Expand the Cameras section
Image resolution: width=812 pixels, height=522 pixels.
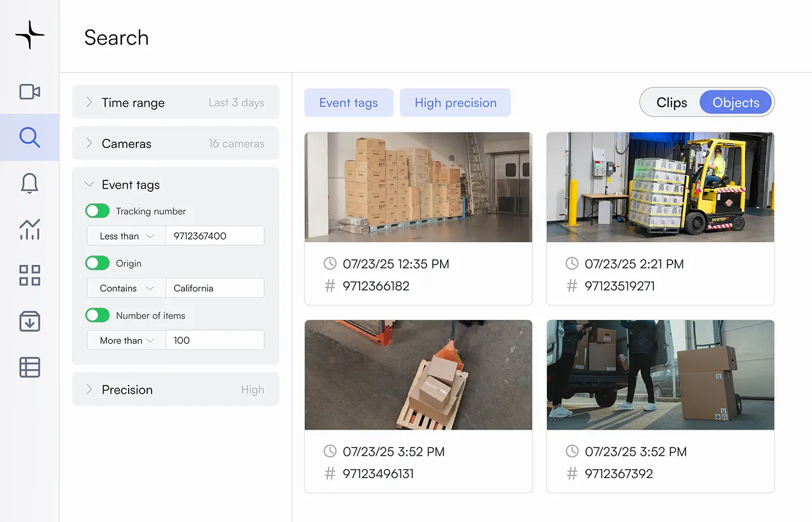point(176,143)
